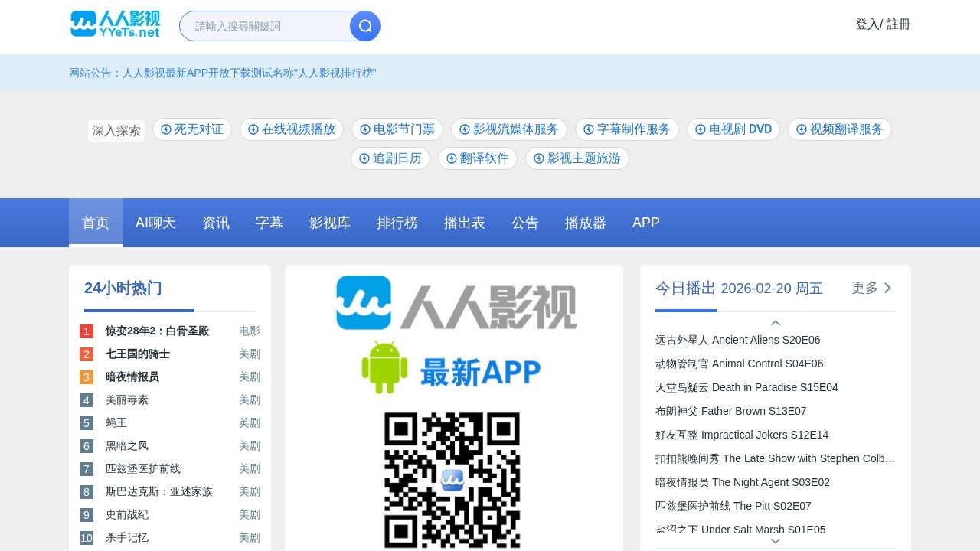The height and width of the screenshot is (551, 980).
Task: Switch to the 排行榜 tab
Action: pos(397,223)
